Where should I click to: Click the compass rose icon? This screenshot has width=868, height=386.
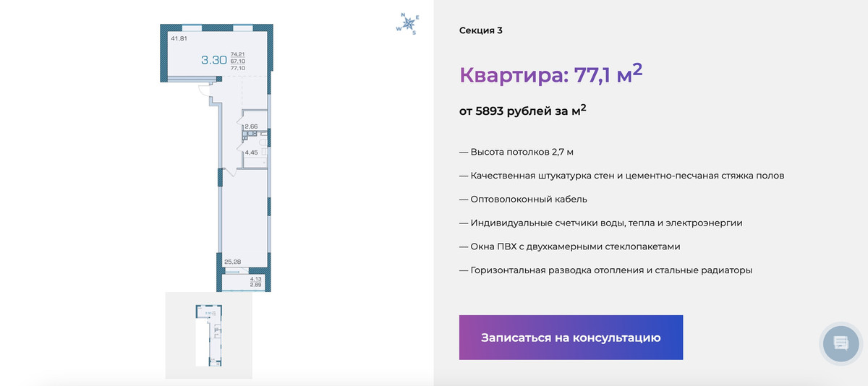tap(407, 25)
